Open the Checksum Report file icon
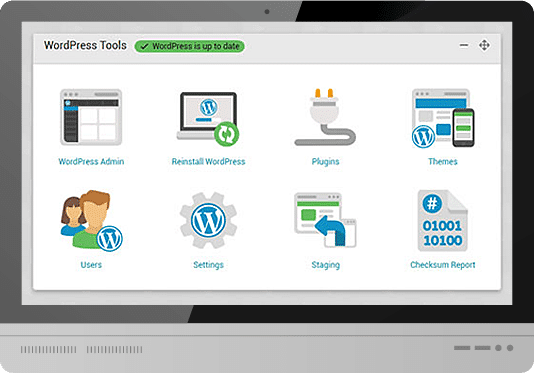Viewport: 534px width, 373px height. pyautogui.click(x=442, y=221)
